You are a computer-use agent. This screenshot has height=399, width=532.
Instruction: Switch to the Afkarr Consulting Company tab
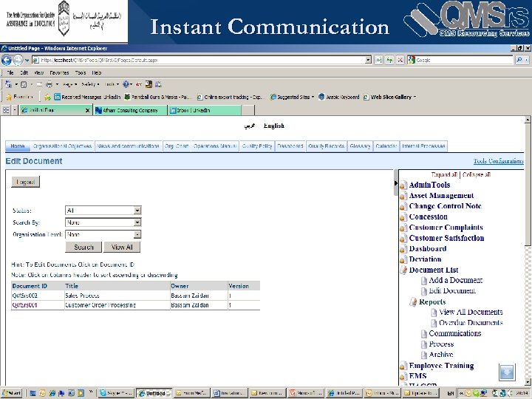pos(130,110)
